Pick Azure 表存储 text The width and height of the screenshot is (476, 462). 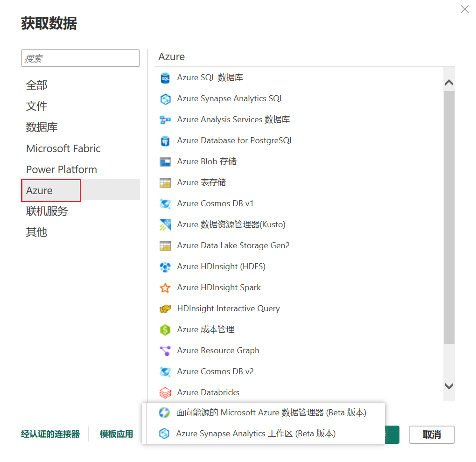(x=202, y=182)
